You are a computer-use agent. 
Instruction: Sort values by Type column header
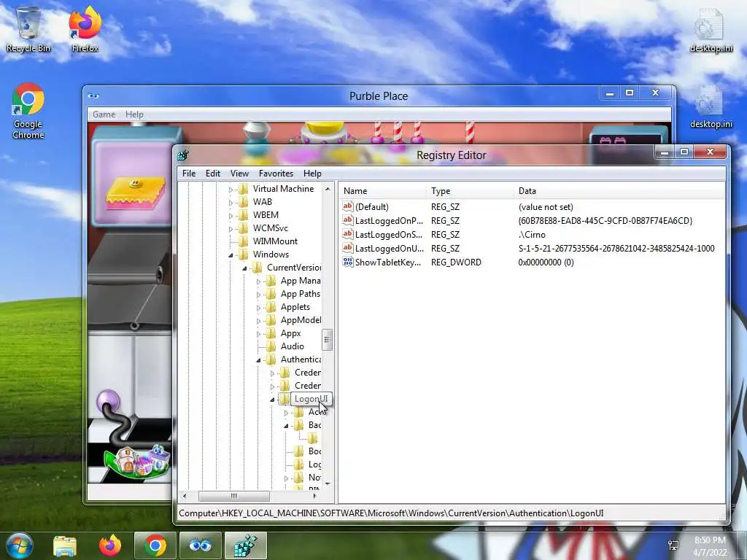pyautogui.click(x=471, y=191)
